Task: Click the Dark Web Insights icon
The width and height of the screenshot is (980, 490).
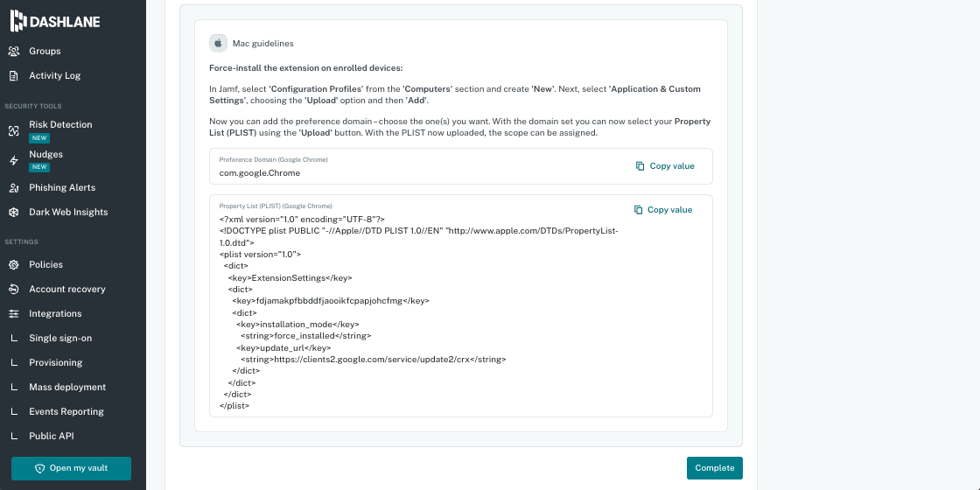Action: point(14,212)
